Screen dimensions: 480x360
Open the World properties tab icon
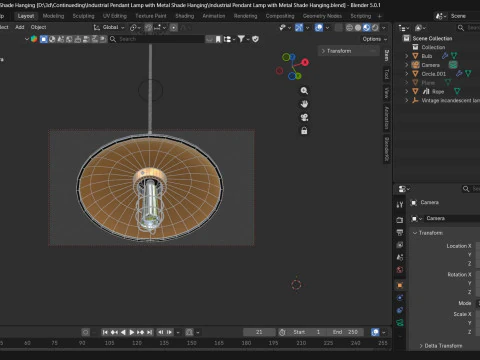[x=400, y=270]
